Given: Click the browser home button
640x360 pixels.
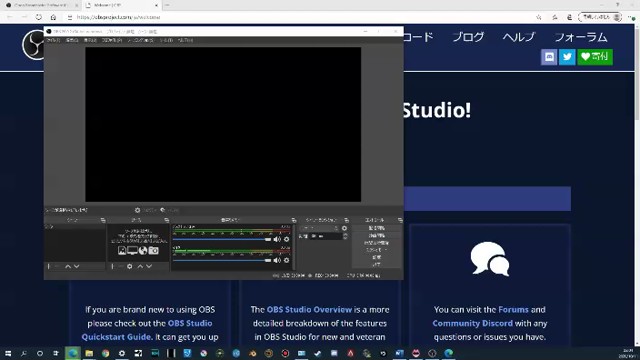Looking at the screenshot, I should click(x=53, y=17).
